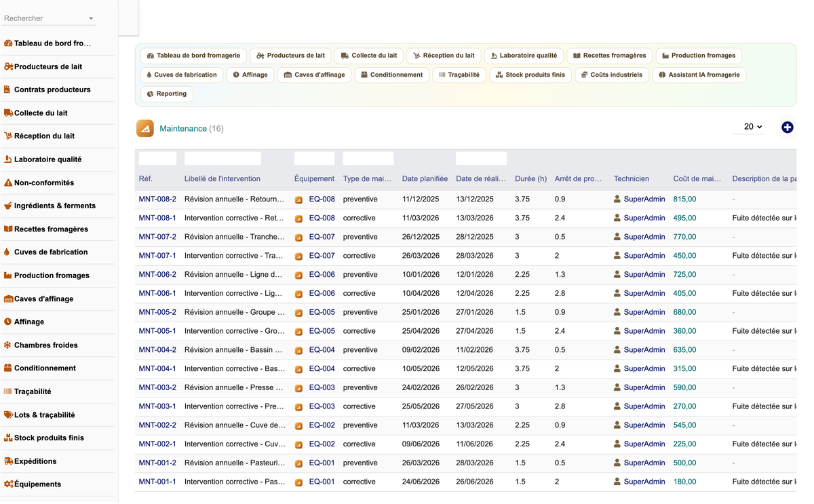Click the Cuves de fabrication droplet icon in sidebar
The width and height of the screenshot is (814, 504).
click(7, 252)
